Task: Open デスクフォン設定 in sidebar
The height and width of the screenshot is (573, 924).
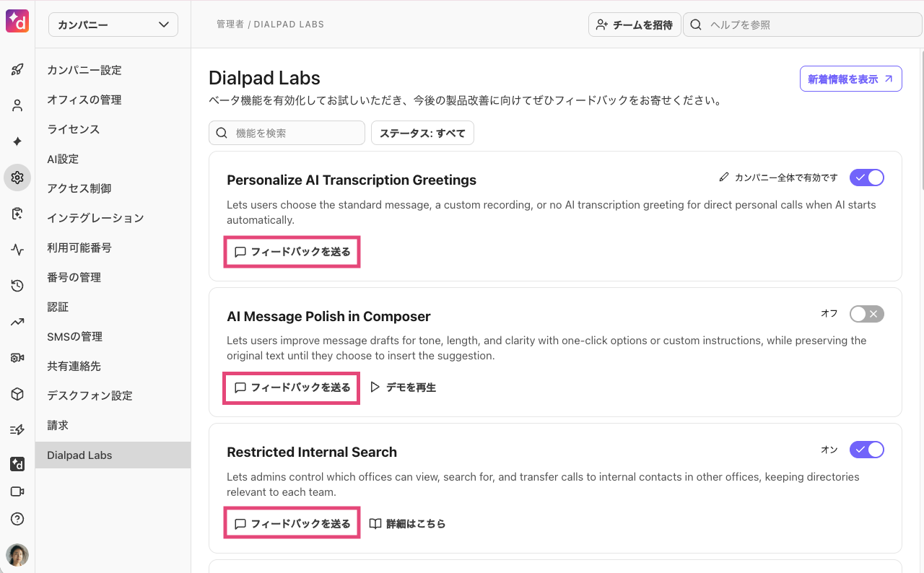Action: coord(113,395)
